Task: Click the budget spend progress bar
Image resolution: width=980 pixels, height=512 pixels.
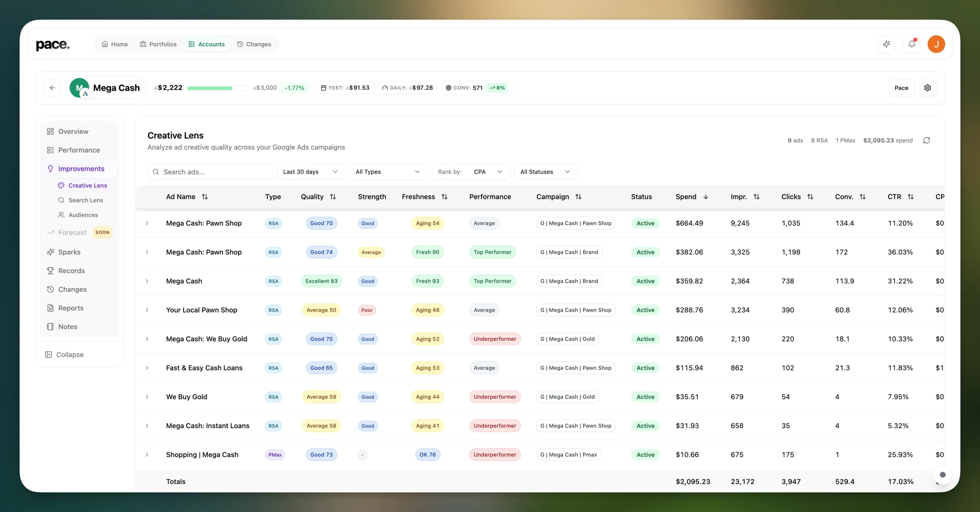Action: point(218,88)
